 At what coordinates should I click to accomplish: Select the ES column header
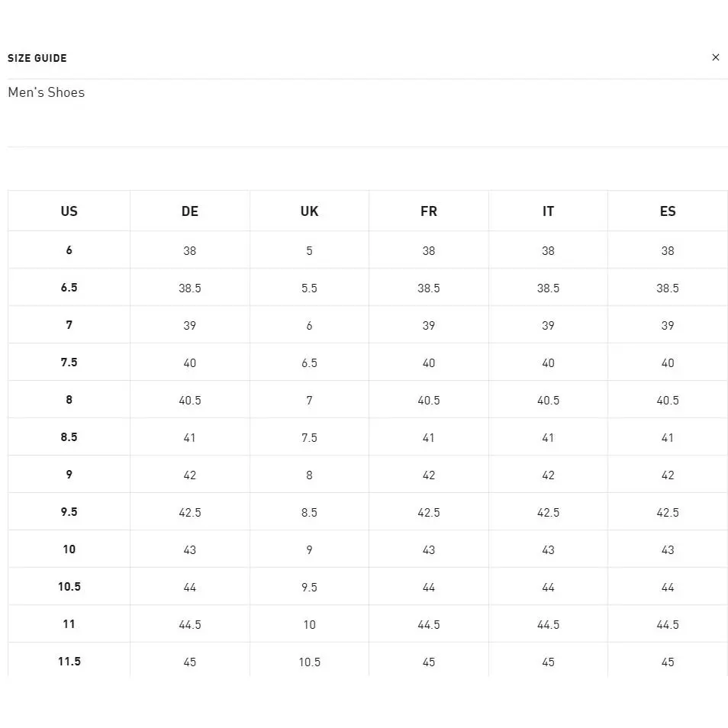coord(668,211)
